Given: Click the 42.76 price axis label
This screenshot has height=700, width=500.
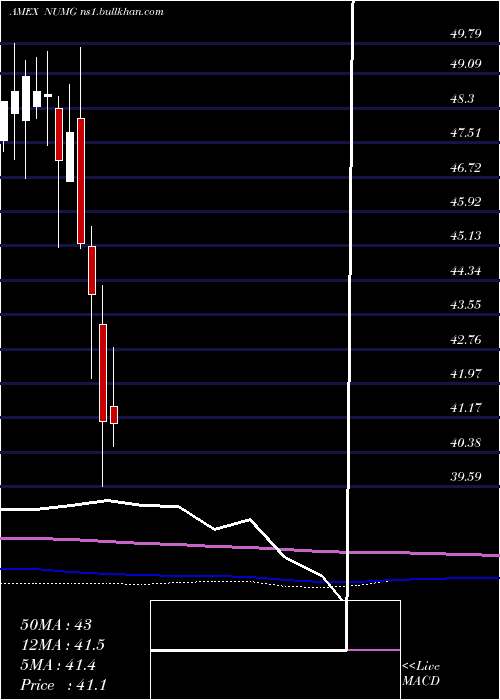Looking at the screenshot, I should 466,340.
